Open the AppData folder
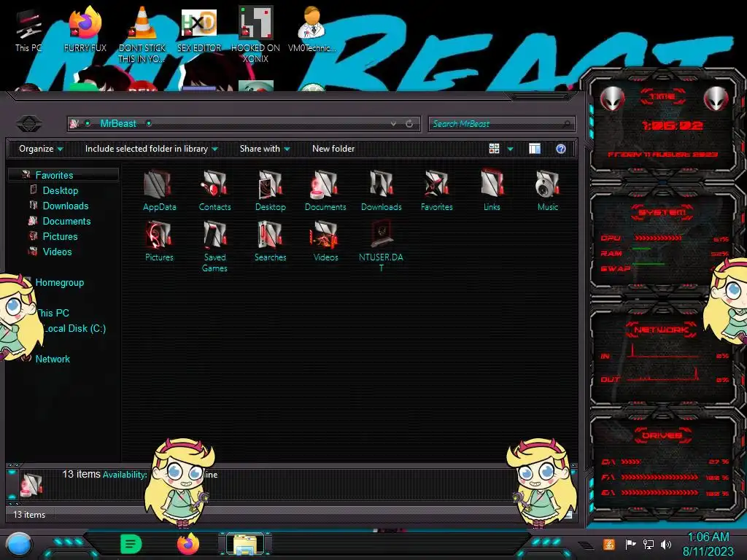This screenshot has width=747, height=560. point(159,190)
